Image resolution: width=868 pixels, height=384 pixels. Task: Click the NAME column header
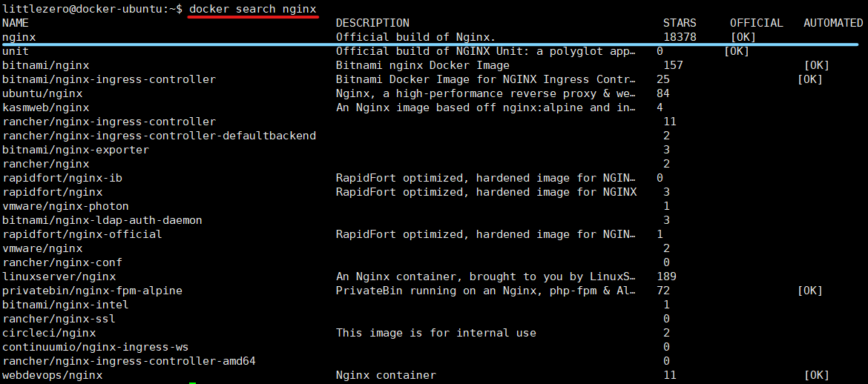tap(16, 23)
